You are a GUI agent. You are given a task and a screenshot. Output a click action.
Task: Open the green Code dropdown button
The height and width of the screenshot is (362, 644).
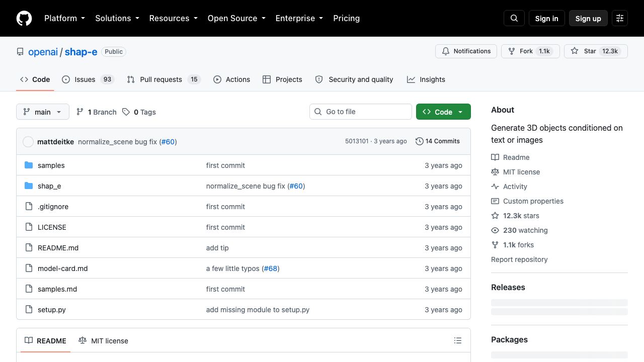click(443, 112)
